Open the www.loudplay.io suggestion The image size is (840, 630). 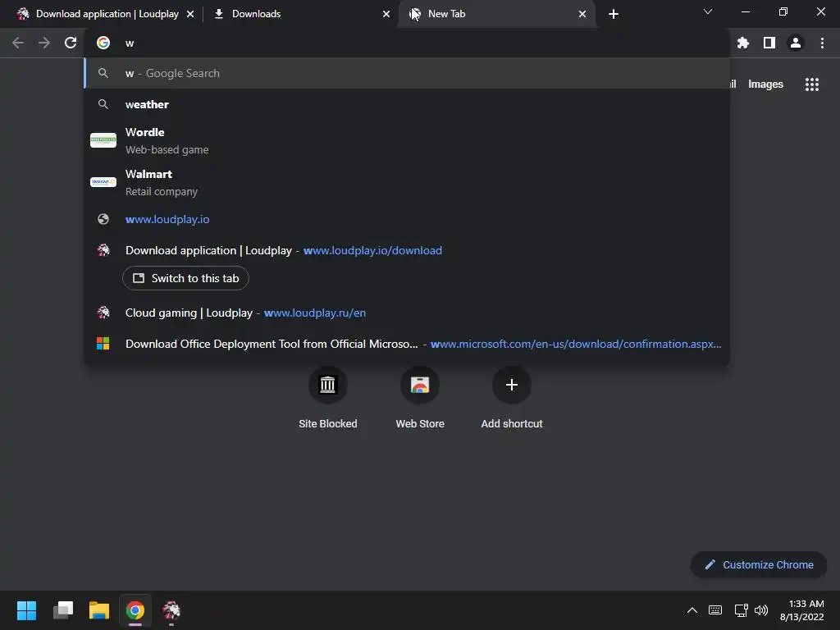pos(407,219)
